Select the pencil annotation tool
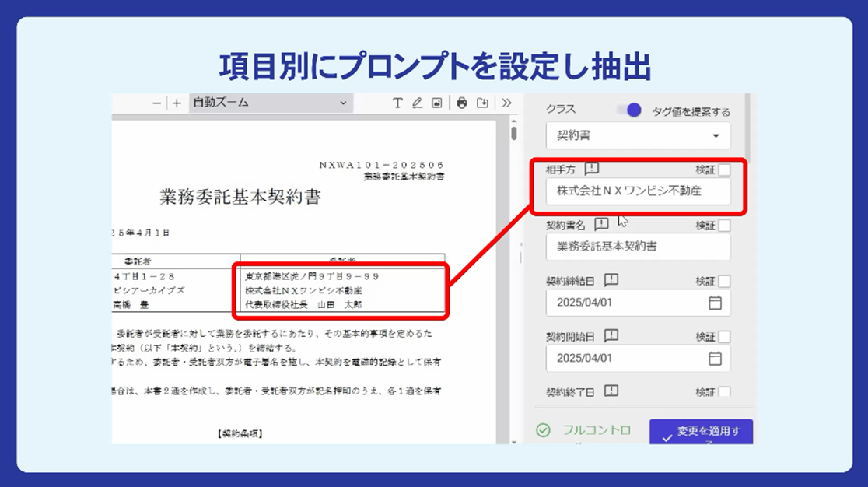868x487 pixels. coord(418,102)
